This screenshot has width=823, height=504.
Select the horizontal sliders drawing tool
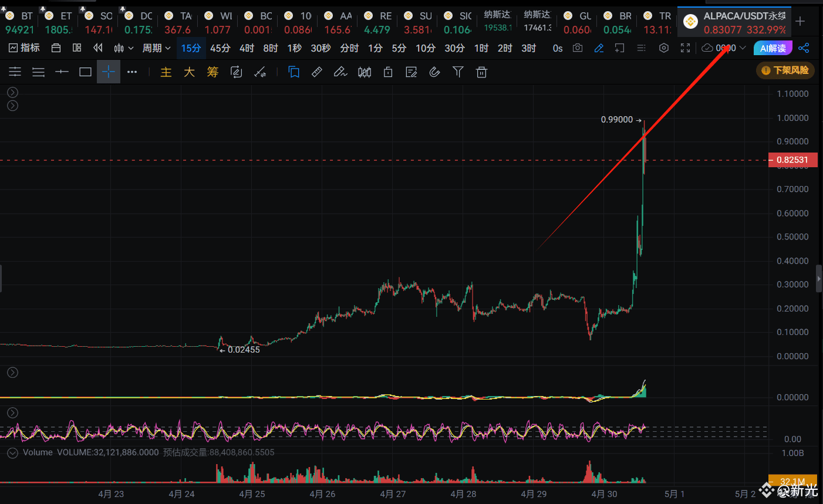pos(15,72)
